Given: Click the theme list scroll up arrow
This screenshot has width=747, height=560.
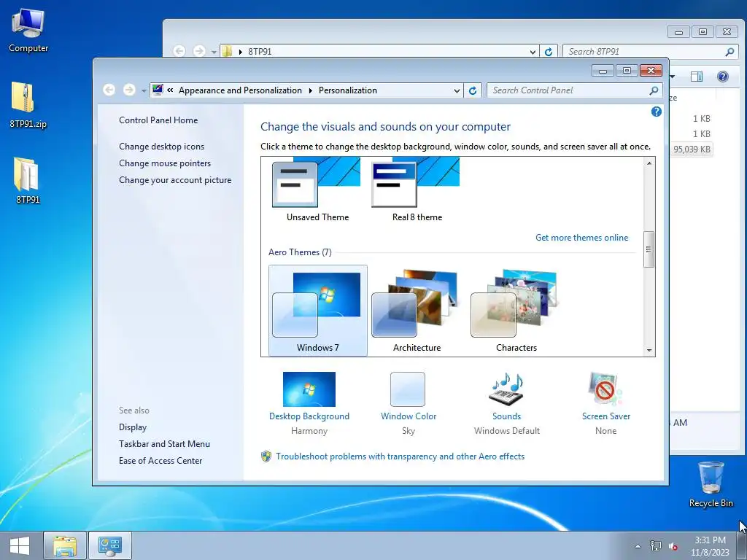Looking at the screenshot, I should 649,163.
